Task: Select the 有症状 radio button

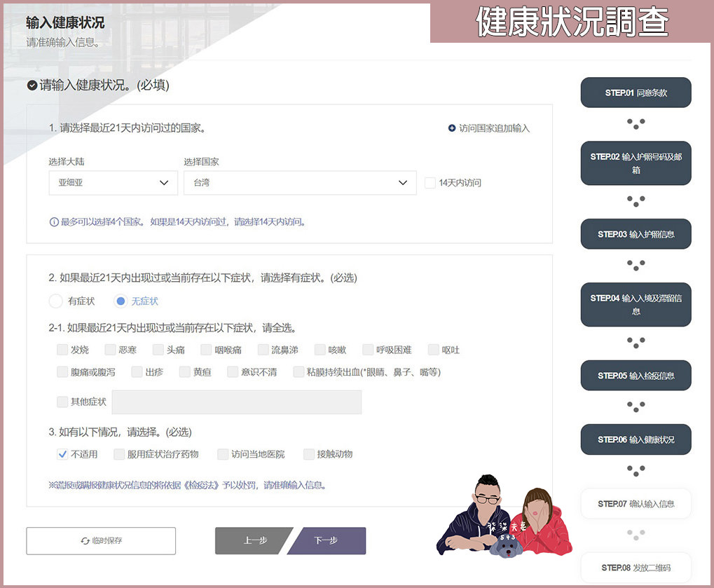Action: (x=55, y=301)
